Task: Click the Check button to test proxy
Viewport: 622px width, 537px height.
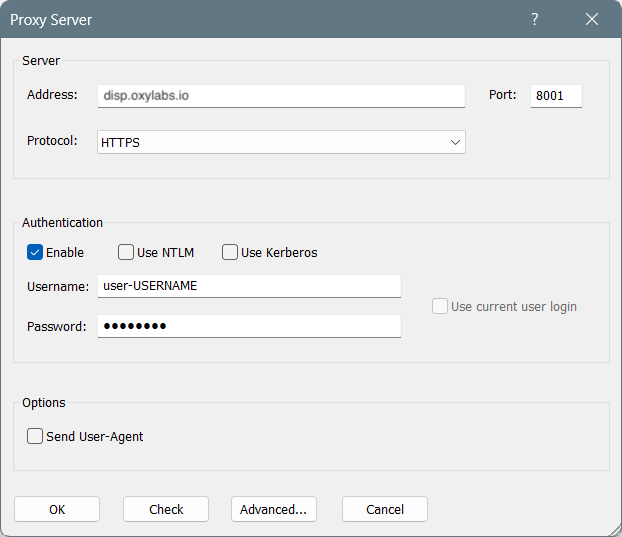Action: coord(166,509)
